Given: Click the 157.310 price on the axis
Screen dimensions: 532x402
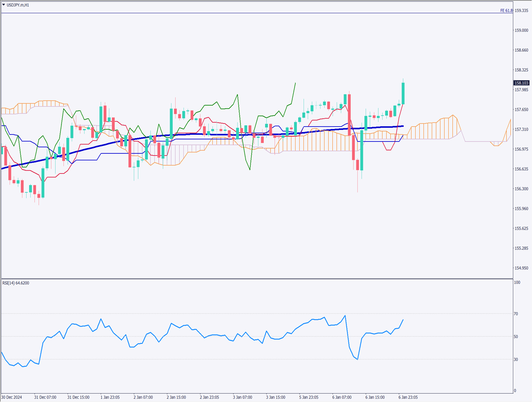Looking at the screenshot, I should point(522,129).
